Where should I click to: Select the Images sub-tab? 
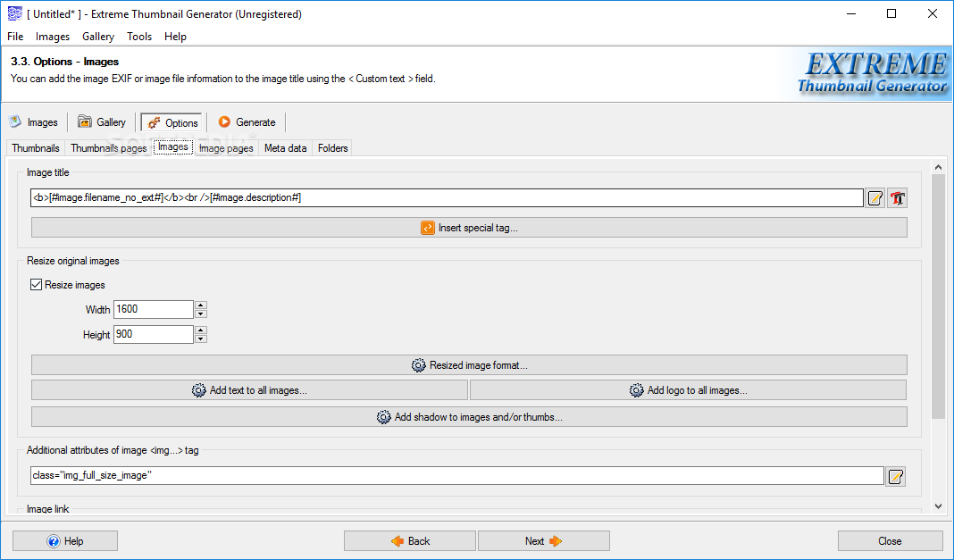coord(172,147)
